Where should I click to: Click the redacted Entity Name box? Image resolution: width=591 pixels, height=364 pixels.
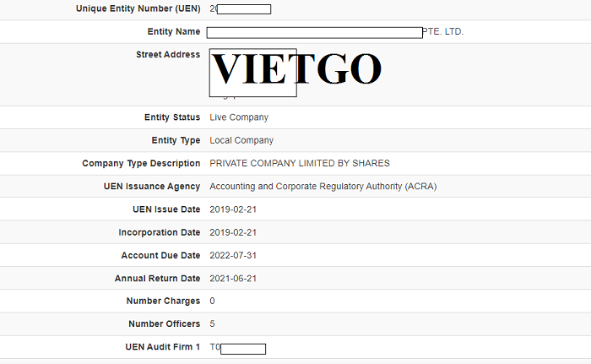click(314, 32)
